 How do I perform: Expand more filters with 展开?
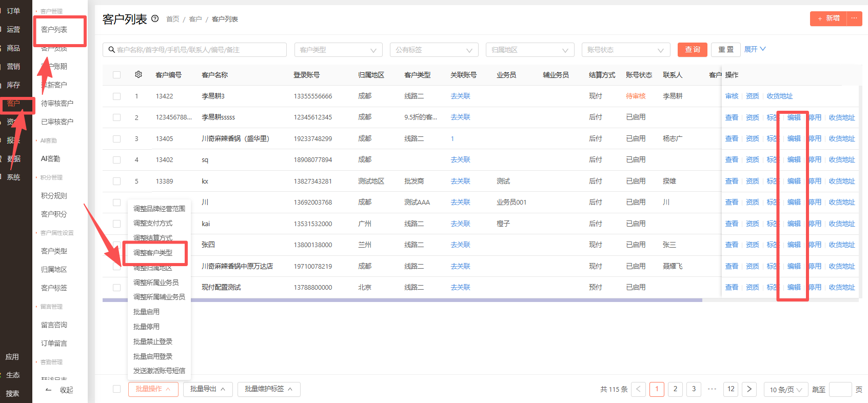[755, 49]
